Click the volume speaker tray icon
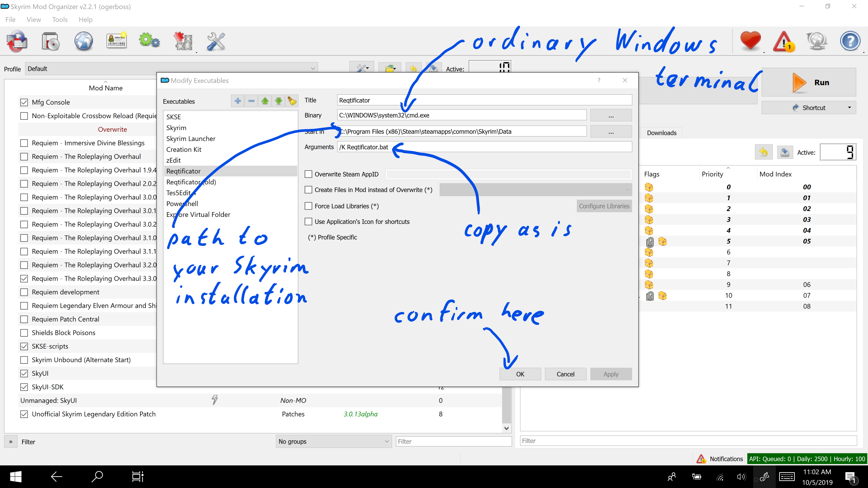The image size is (868, 488). tap(741, 477)
